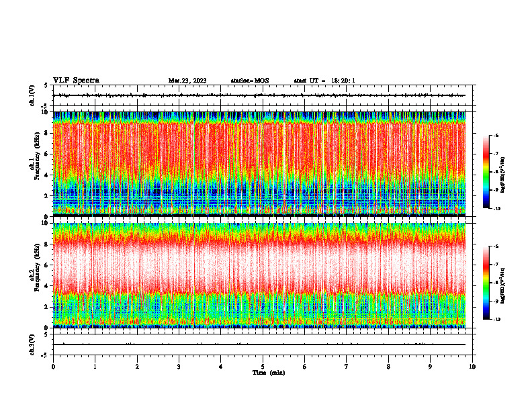This screenshot has height=411, width=532.
Task: Click the "1" tick on the Time axis
Action: coord(95,367)
